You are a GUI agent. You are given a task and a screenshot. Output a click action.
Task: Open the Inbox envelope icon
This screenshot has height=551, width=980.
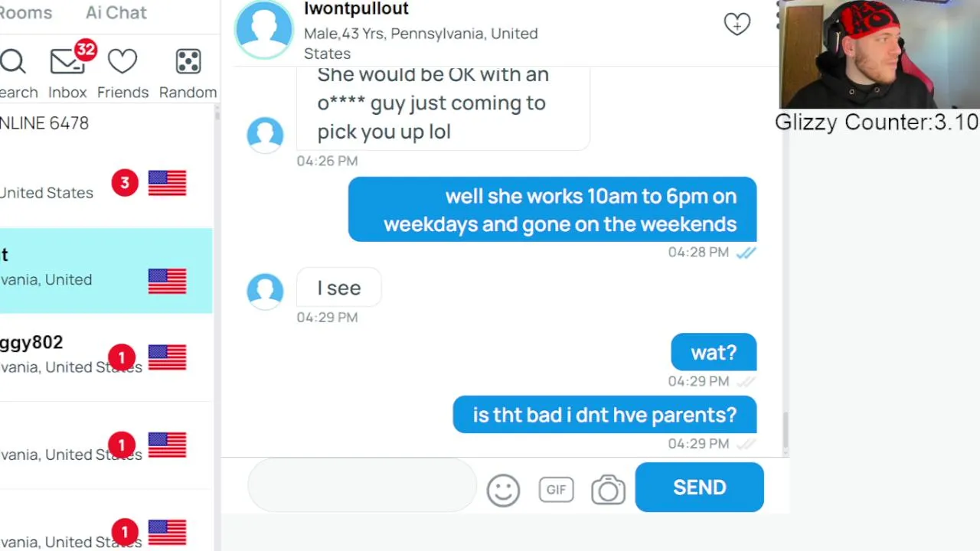coord(67,62)
